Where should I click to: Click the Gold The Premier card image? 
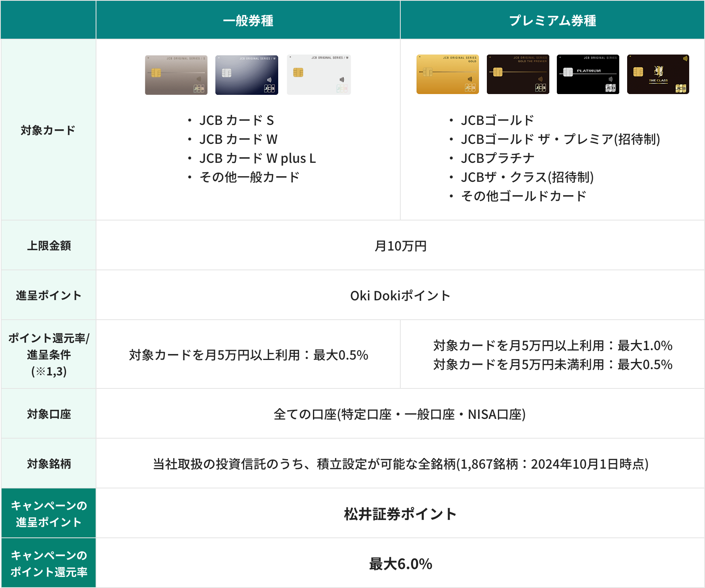(518, 74)
